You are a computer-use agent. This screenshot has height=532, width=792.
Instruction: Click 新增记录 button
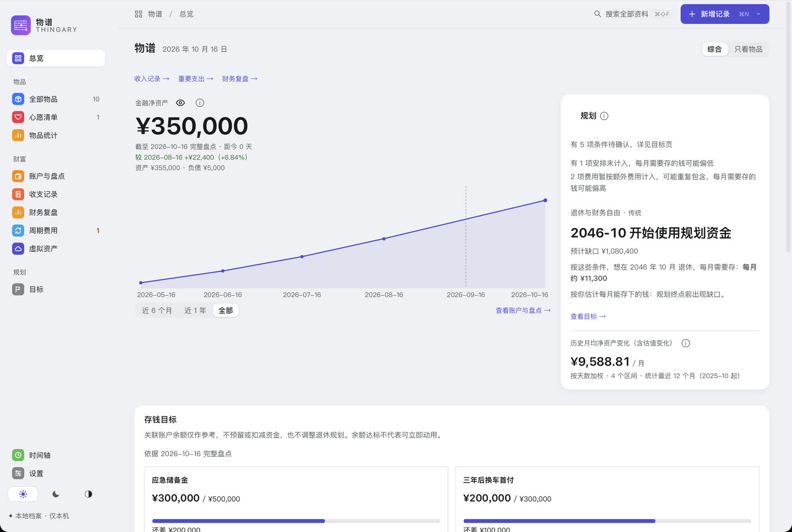click(725, 14)
